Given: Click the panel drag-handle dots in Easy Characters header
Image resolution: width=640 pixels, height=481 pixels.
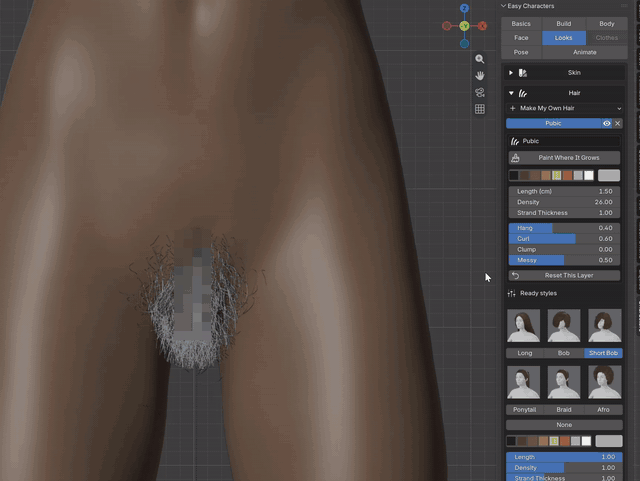Looking at the screenshot, I should (624, 6).
